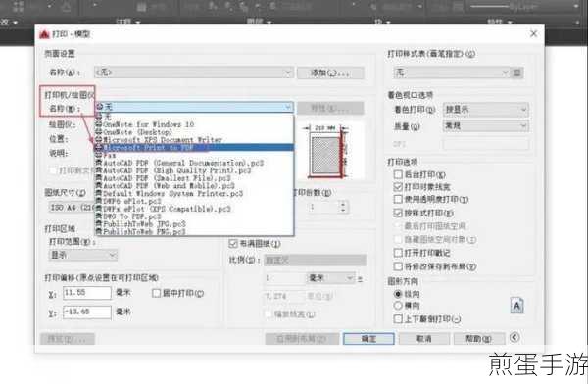Open the 毫米 units dropdown
This screenshot has width=588, height=384.
[x=331, y=278]
